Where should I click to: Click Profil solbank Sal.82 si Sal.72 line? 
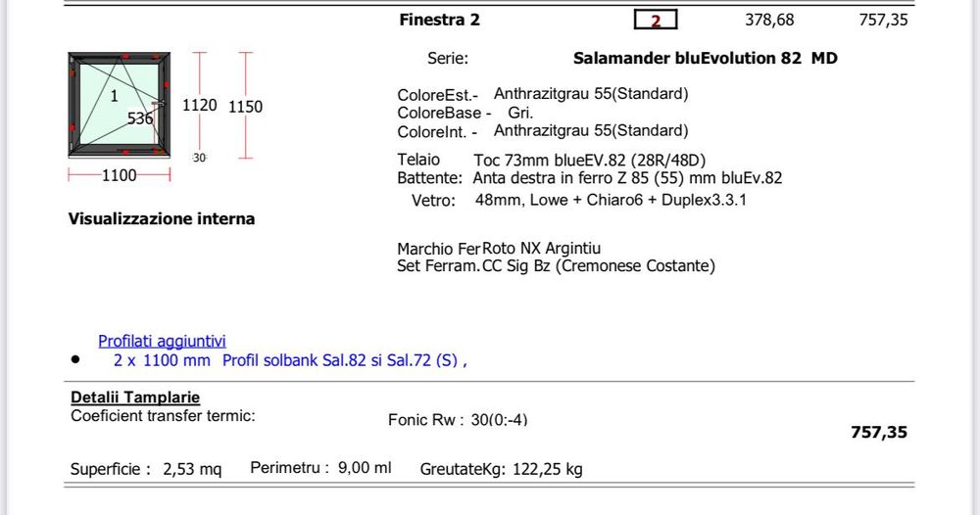tap(290, 360)
